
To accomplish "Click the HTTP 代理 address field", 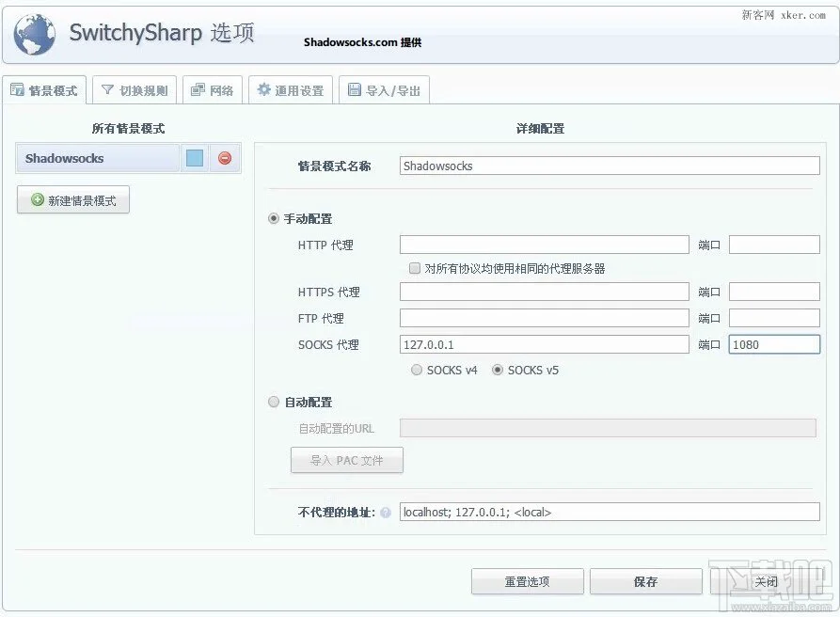I will coord(545,245).
